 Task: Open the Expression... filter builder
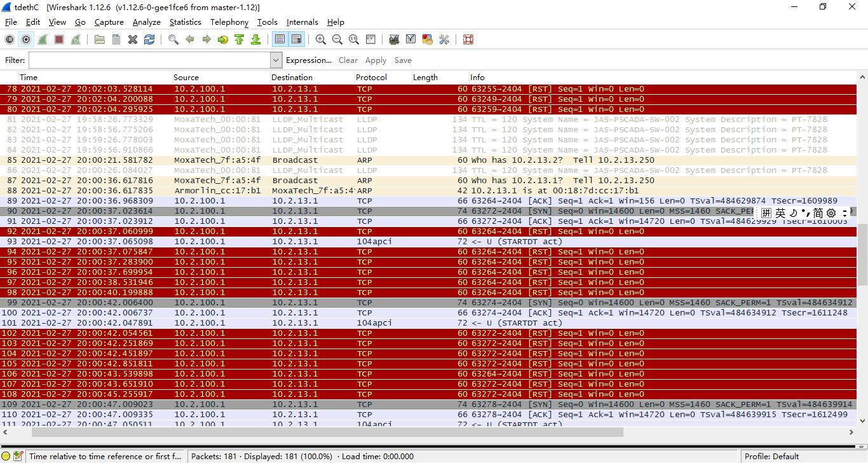click(309, 60)
